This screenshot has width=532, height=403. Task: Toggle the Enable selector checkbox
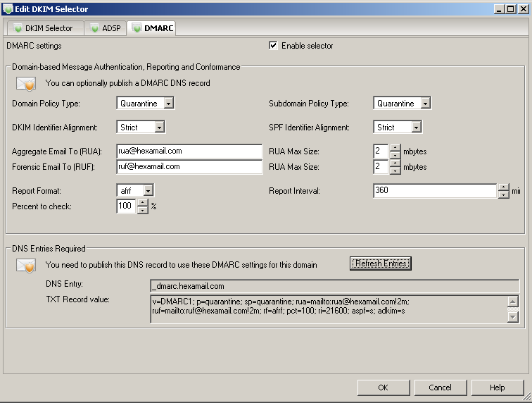coord(273,46)
